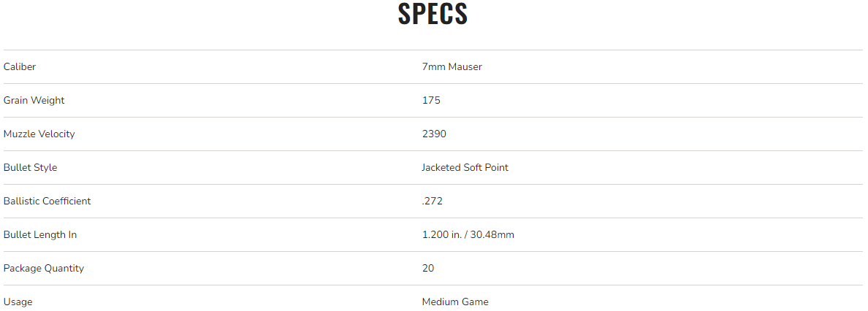Click the Medium Game usage value
868x311 pixels.
click(455, 302)
